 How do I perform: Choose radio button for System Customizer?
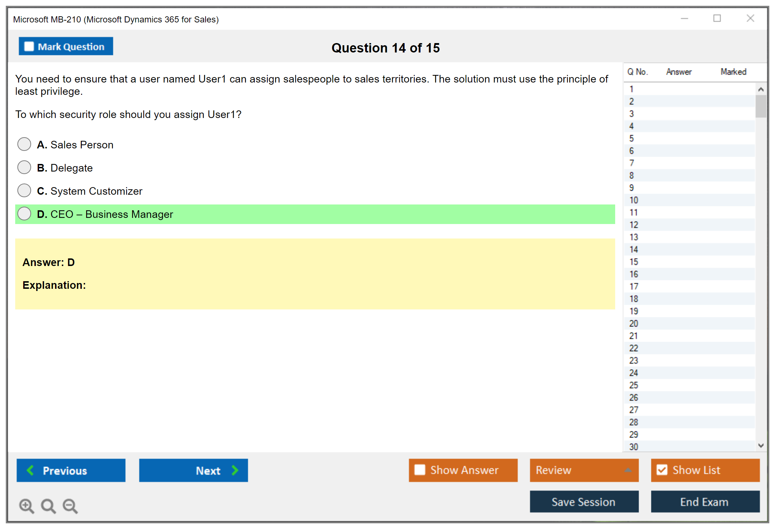24,190
